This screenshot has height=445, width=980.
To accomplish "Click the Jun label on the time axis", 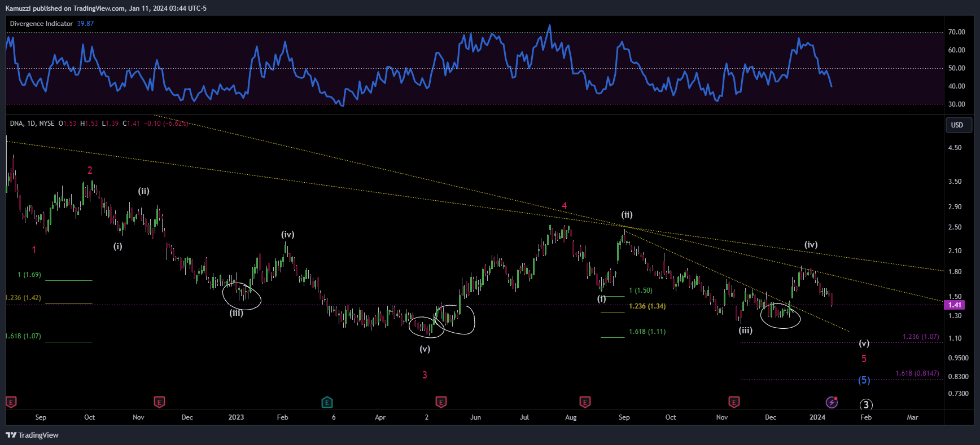I will tap(475, 417).
